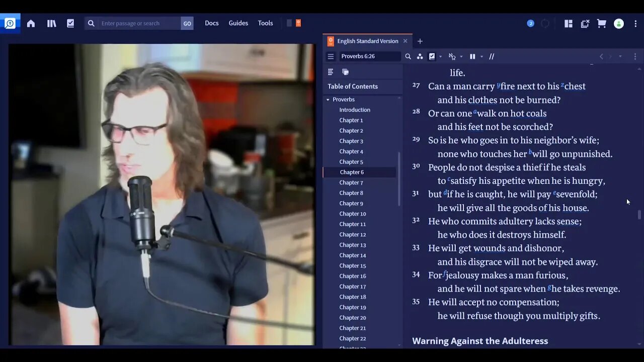Select the highlighted Chapter 6 entry

[x=359, y=172]
